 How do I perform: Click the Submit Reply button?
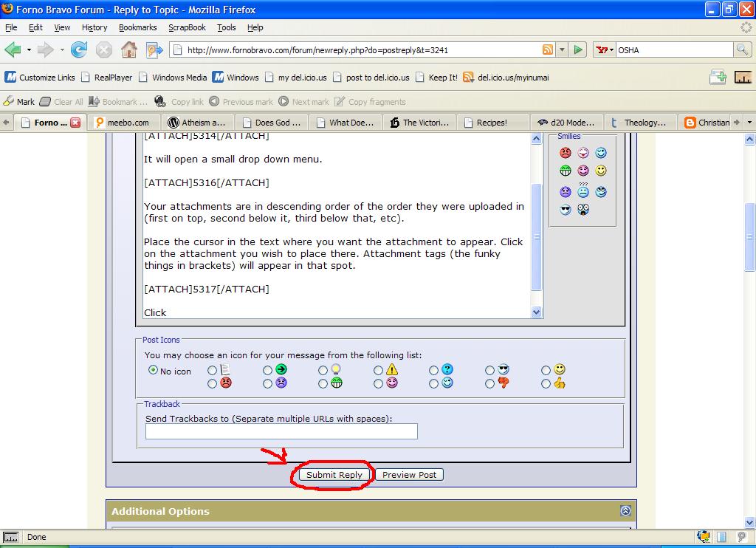pyautogui.click(x=334, y=475)
